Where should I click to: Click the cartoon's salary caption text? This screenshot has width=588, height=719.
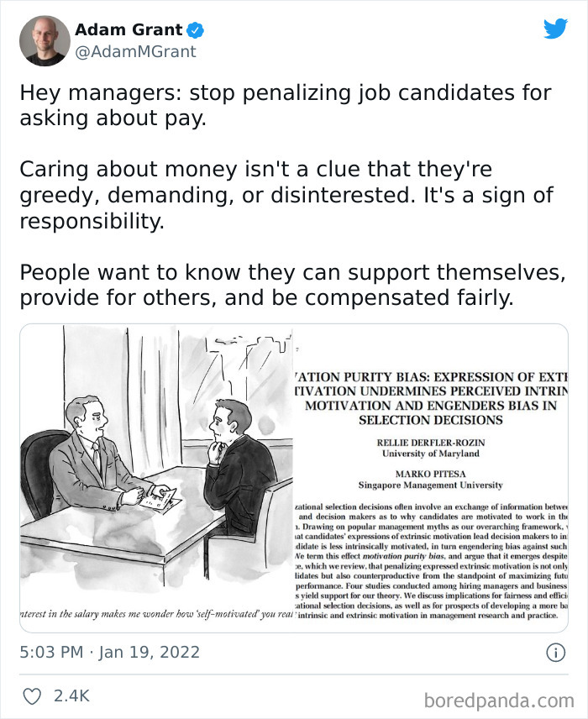pos(155,616)
